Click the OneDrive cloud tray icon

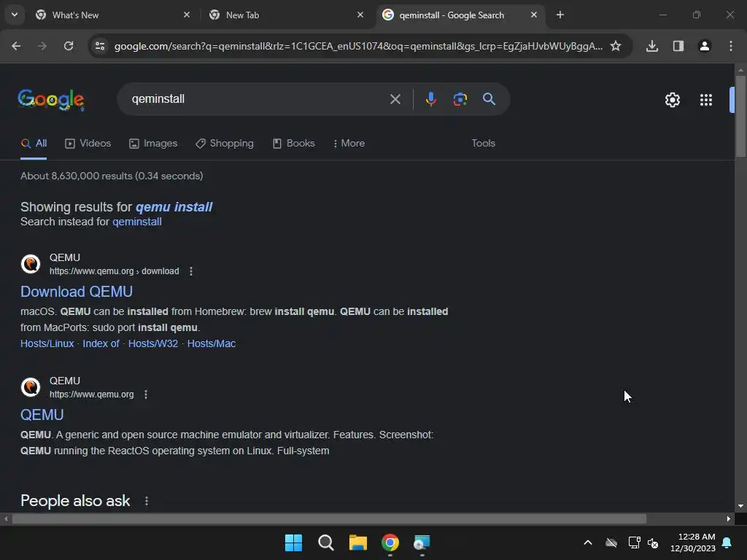coord(611,542)
